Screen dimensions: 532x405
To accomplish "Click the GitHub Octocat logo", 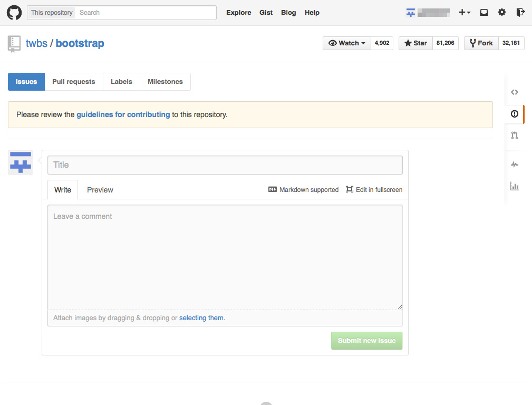I will click(x=14, y=13).
